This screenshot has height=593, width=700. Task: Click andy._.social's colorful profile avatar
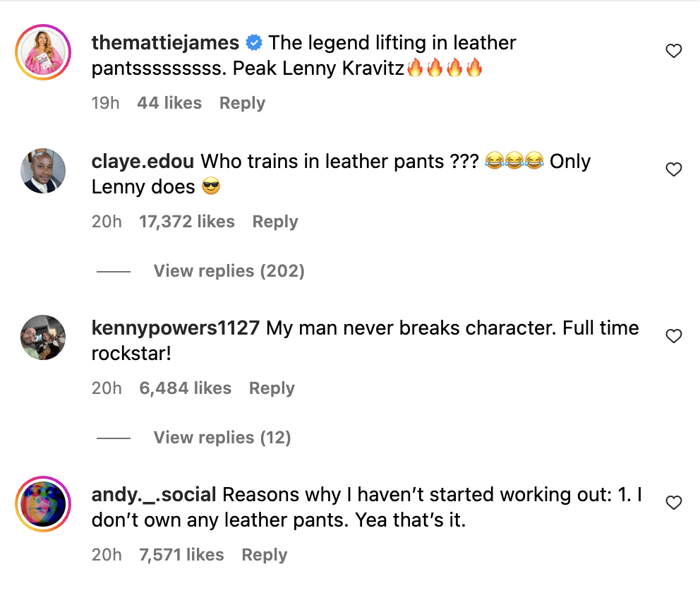[x=42, y=504]
